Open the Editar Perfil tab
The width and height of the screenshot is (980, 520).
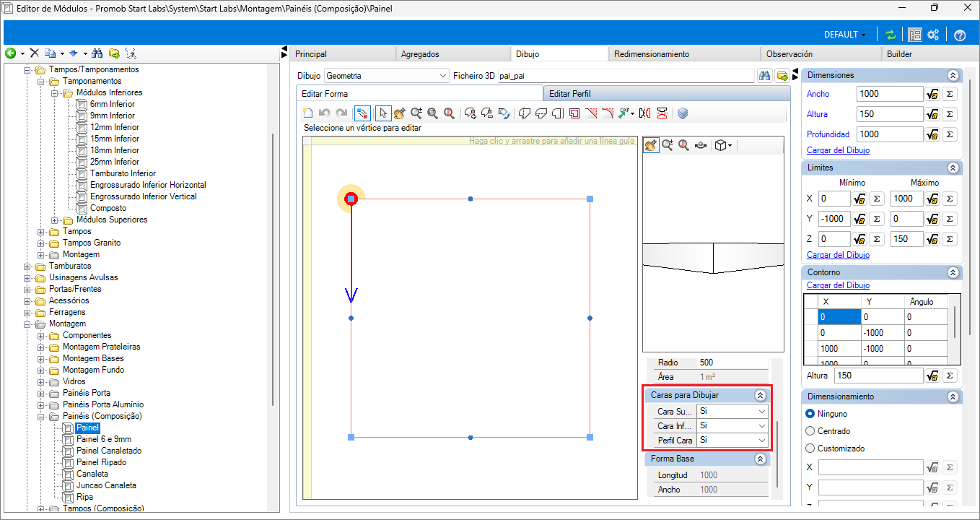(x=571, y=93)
